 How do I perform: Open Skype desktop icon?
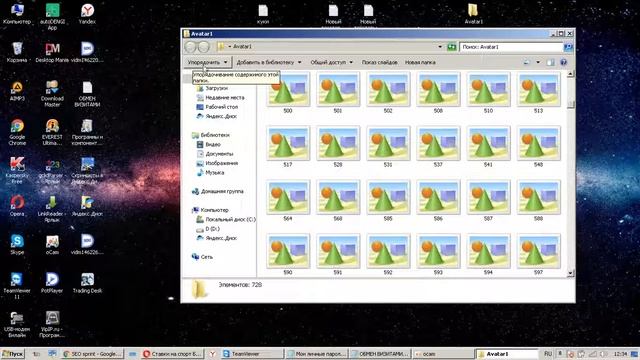(17, 244)
